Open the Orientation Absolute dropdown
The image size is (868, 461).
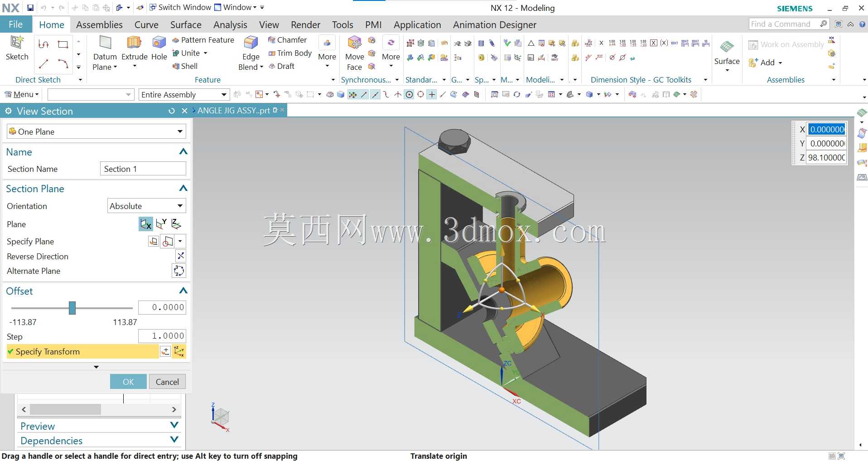point(147,206)
